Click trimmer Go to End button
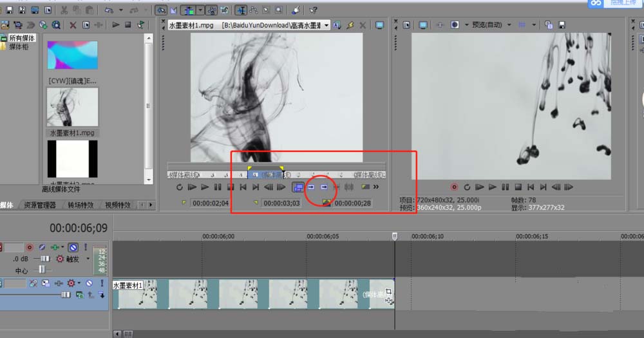Image resolution: width=644 pixels, height=338 pixels. click(x=256, y=187)
